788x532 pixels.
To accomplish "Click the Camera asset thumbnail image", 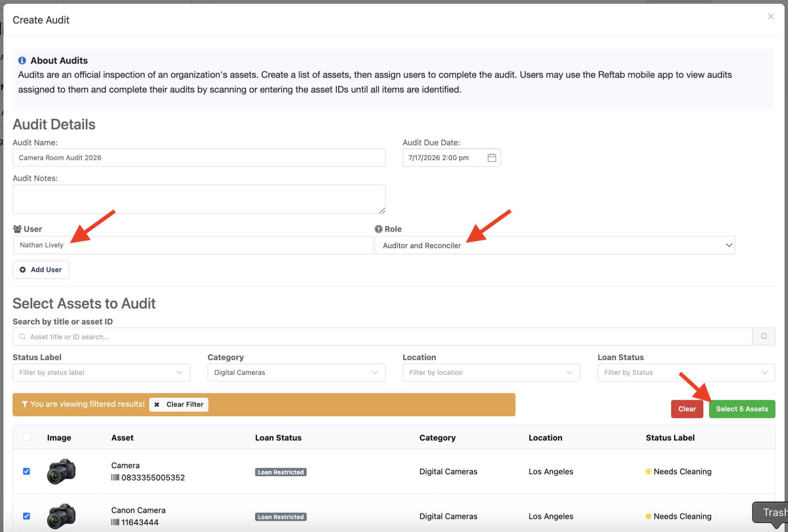I will coord(61,471).
